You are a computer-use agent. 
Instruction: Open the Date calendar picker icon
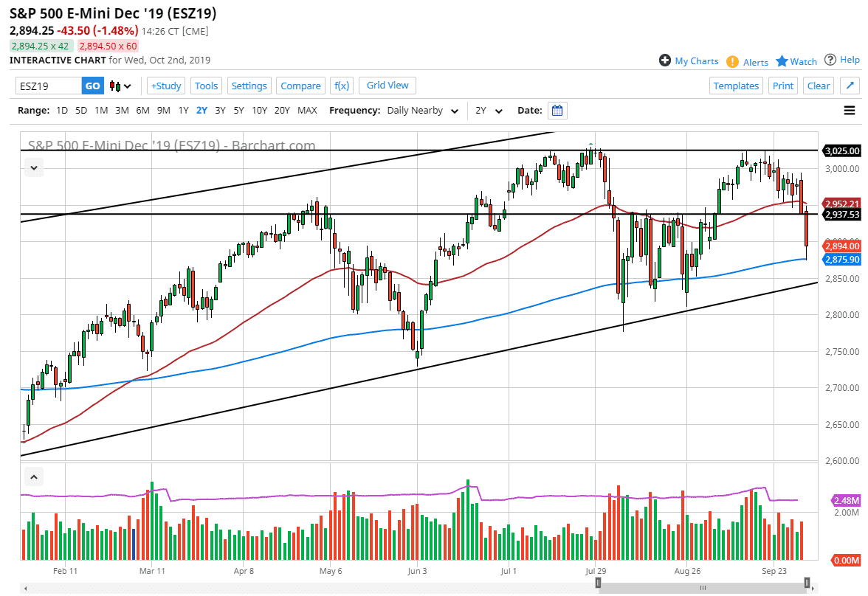(557, 110)
